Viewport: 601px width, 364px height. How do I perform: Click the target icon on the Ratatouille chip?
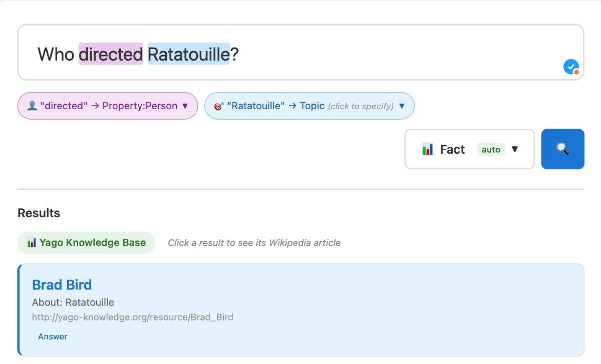pos(218,106)
